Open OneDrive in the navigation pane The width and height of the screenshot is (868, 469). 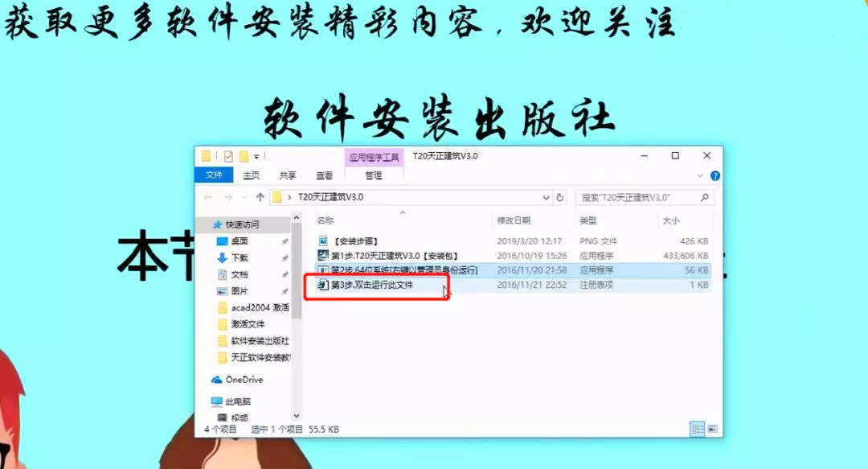click(x=243, y=380)
